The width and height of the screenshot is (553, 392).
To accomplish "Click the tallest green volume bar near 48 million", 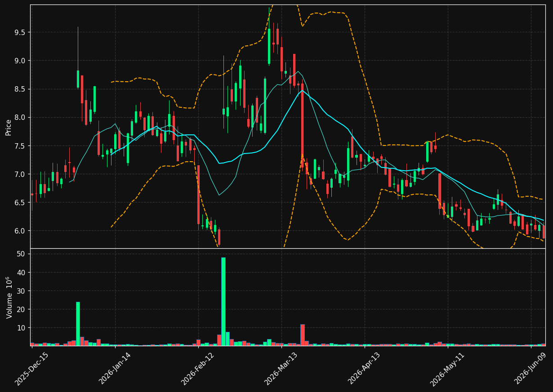I will (x=223, y=301).
